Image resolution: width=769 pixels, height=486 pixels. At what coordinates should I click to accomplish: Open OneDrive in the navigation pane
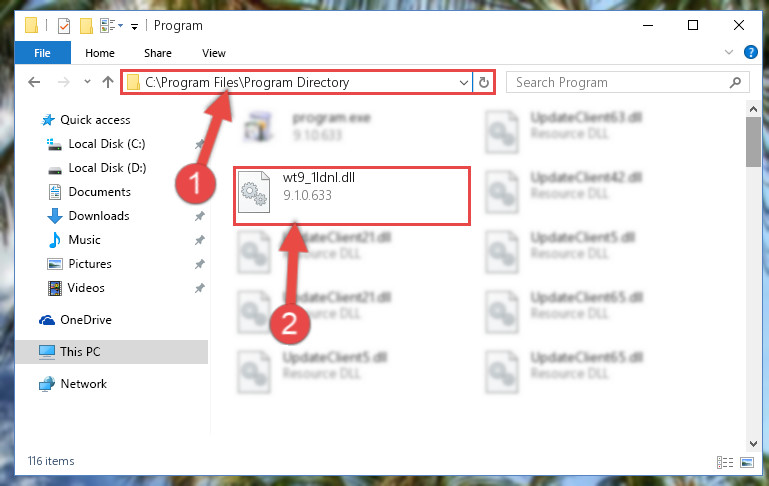pos(86,320)
